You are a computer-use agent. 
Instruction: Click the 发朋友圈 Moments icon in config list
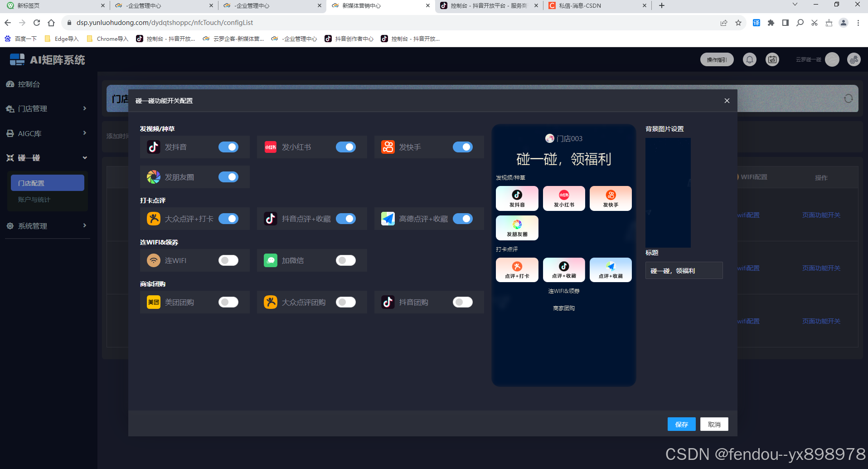(154, 177)
